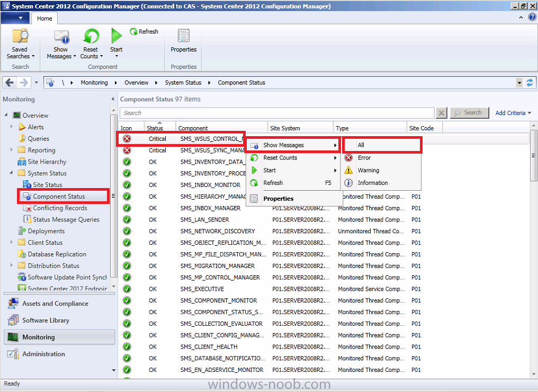Viewport: 538px width, 392px height.
Task: Click Error icon in Show Messages submenu
Action: (348, 158)
